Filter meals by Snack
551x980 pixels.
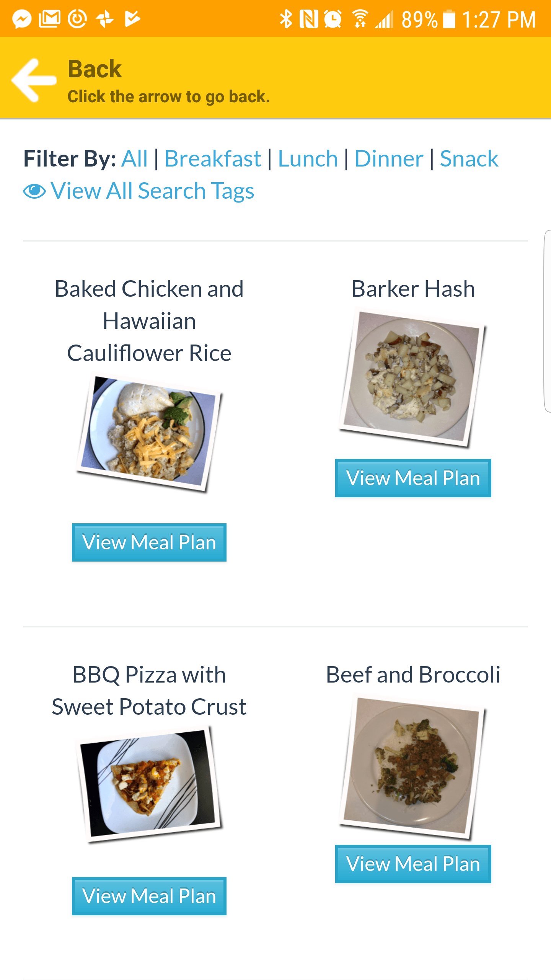coord(469,158)
